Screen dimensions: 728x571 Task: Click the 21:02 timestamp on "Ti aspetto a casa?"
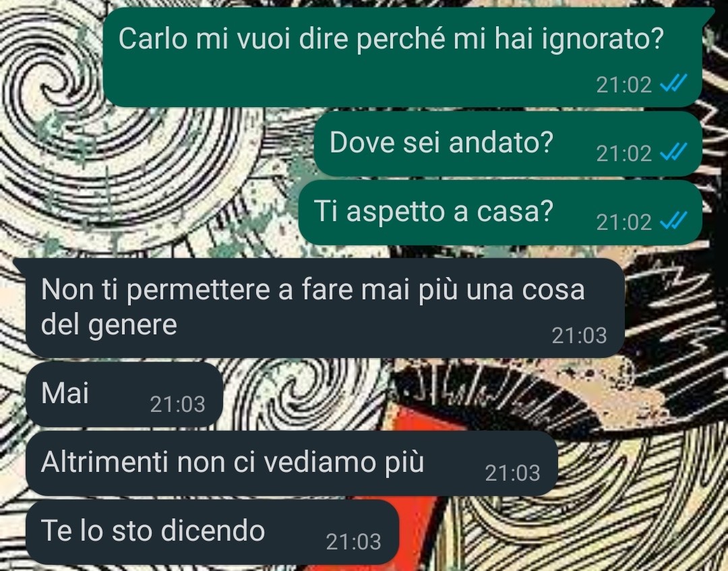[624, 222]
